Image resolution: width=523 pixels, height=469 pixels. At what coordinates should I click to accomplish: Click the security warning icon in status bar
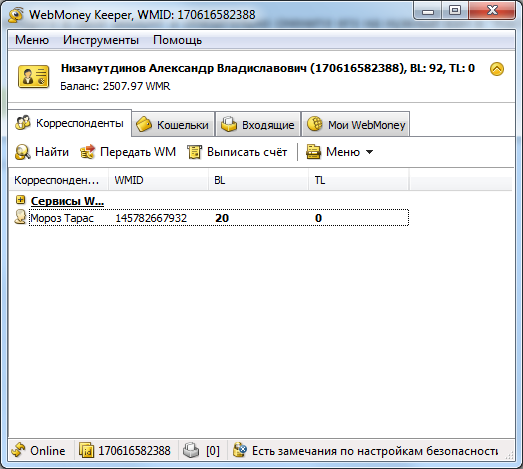(x=240, y=450)
